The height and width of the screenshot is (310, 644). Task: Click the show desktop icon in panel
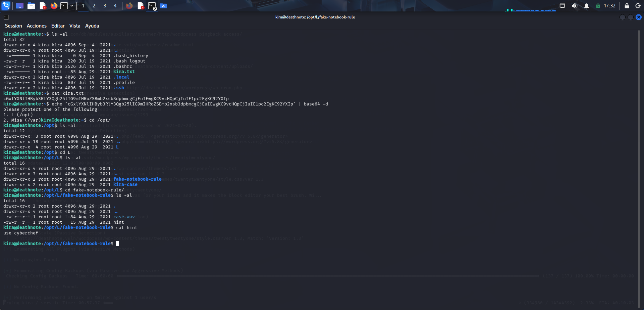pyautogui.click(x=20, y=6)
